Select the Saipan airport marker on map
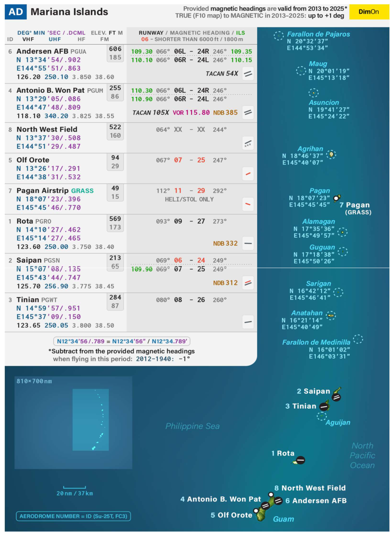Image resolution: width=392 pixels, height=555 pixels. pyautogui.click(x=336, y=397)
